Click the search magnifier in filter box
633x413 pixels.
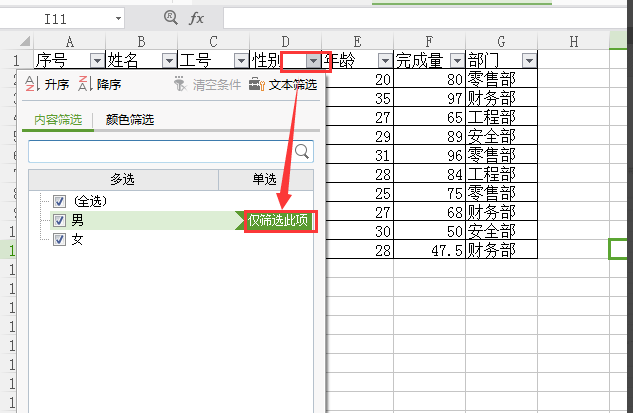point(302,151)
